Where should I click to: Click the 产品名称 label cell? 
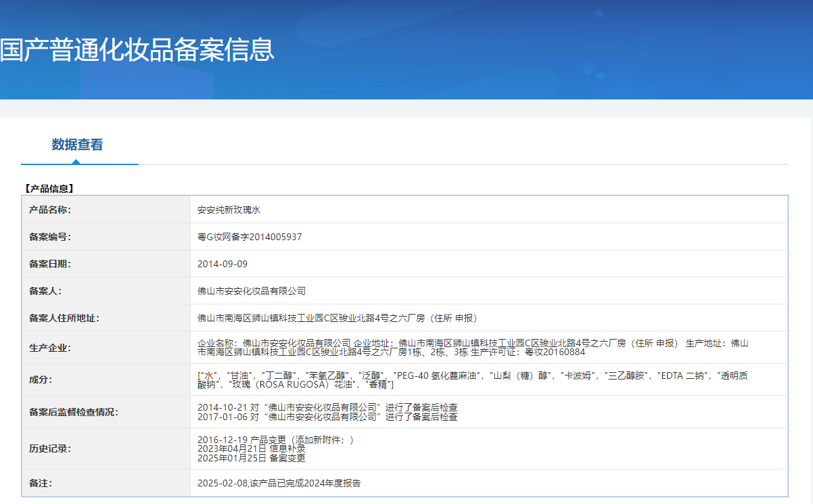click(106, 210)
